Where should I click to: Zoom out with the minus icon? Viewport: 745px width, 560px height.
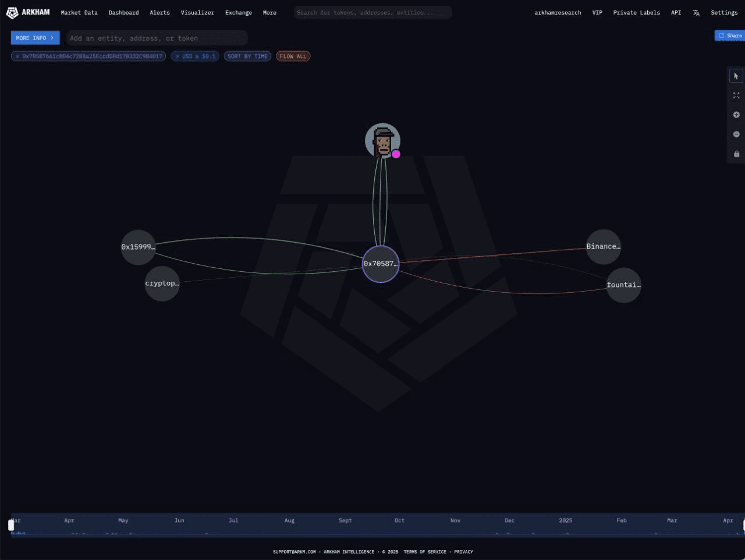[736, 134]
